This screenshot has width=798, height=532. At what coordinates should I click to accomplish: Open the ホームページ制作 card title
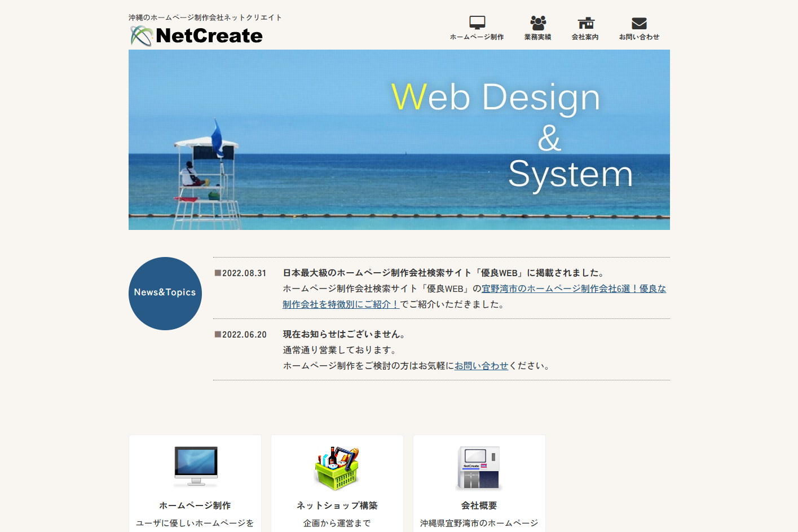click(195, 506)
